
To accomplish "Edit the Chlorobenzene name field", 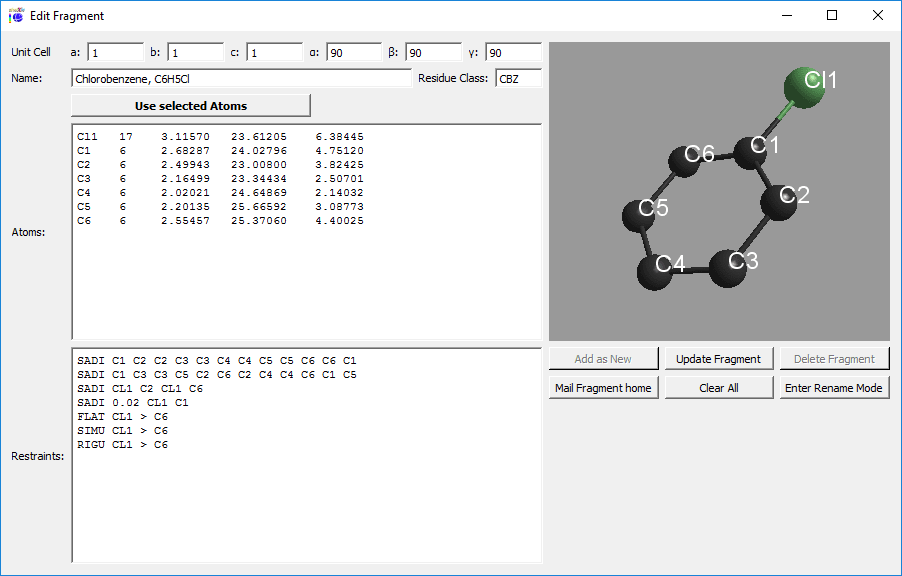I will pyautogui.click(x=240, y=78).
